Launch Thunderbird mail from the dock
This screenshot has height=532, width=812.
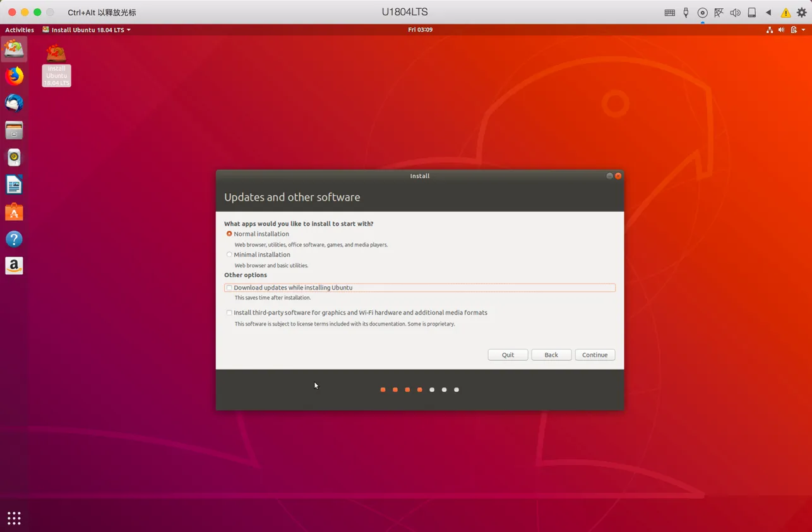(x=14, y=103)
